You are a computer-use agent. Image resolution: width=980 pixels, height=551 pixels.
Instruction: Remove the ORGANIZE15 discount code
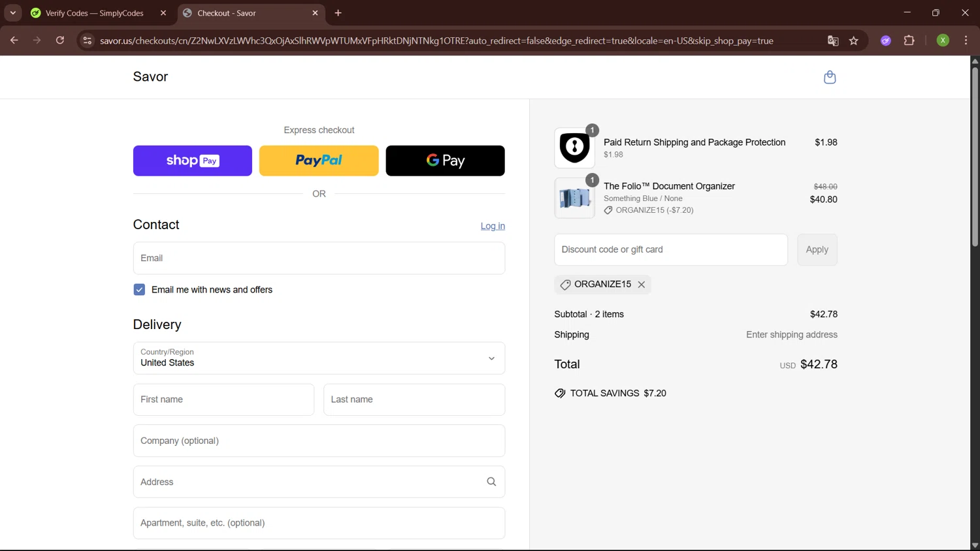click(642, 285)
